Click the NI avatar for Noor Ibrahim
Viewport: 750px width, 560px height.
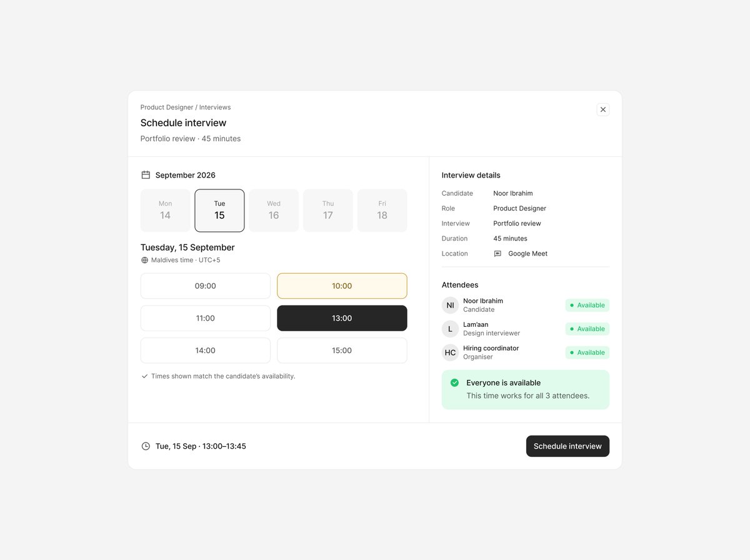(450, 305)
